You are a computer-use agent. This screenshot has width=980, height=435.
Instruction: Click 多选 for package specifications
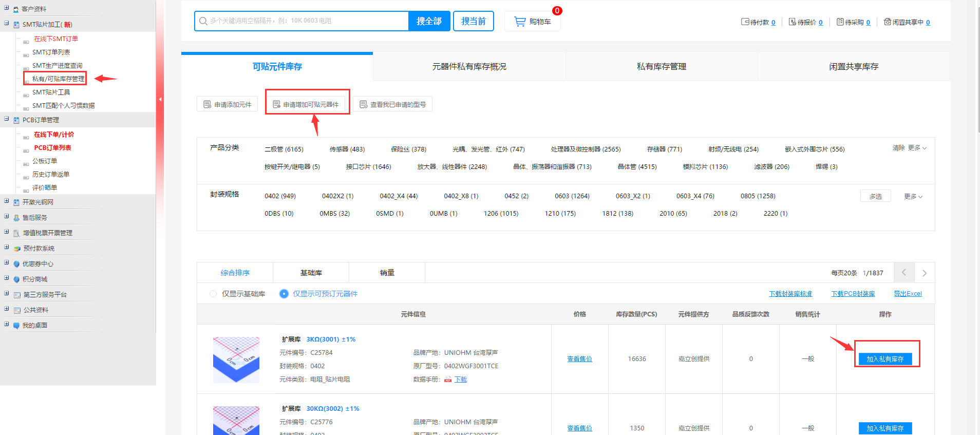[x=876, y=196]
